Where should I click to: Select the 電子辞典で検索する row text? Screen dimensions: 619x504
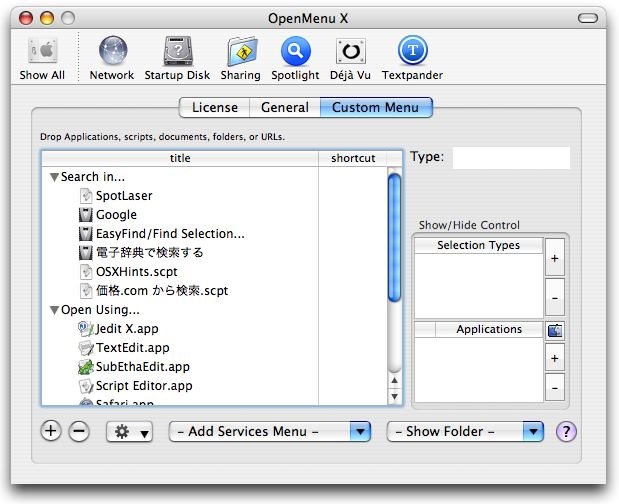click(x=150, y=252)
